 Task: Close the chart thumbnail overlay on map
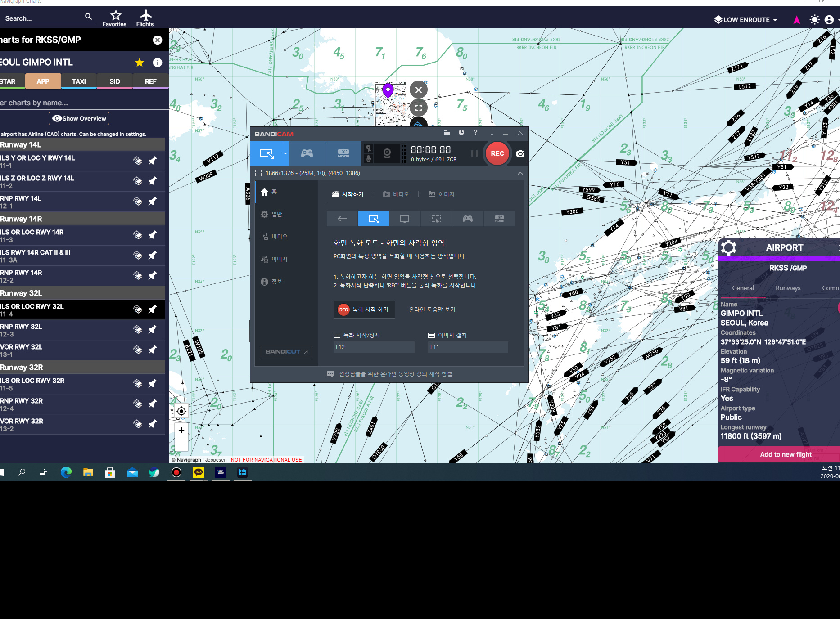[x=419, y=90]
